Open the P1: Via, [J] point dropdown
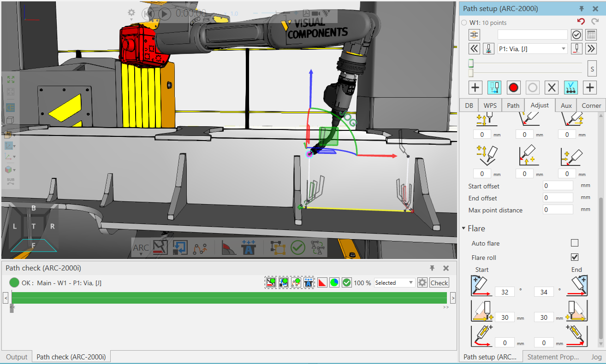The height and width of the screenshot is (364, 606). pyautogui.click(x=532, y=48)
